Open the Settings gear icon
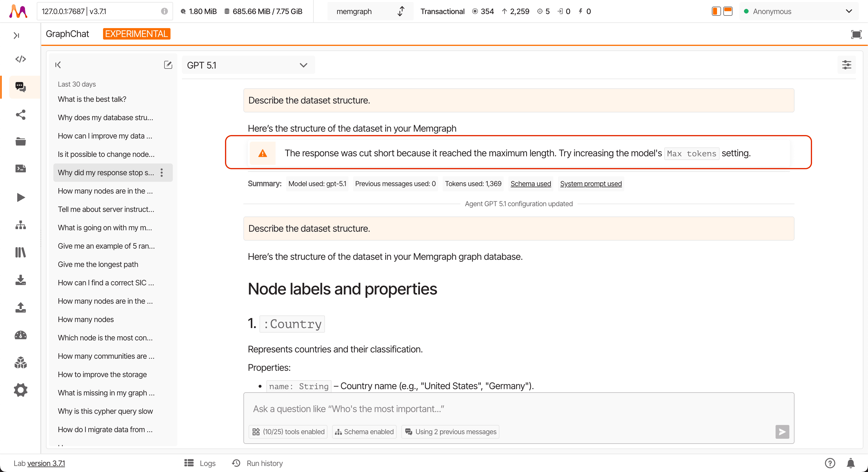This screenshot has width=868, height=472. [21, 390]
